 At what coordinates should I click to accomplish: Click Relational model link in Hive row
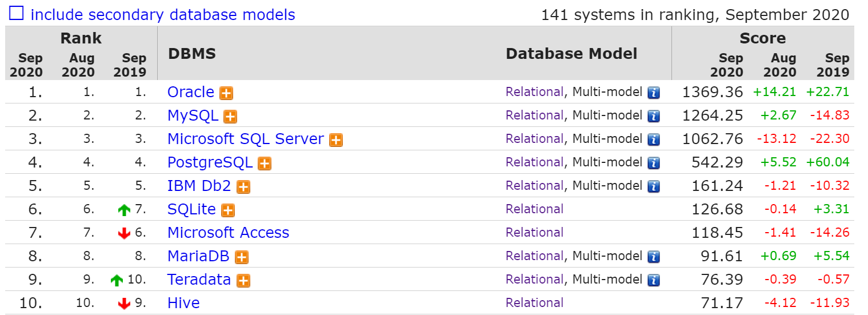pyautogui.click(x=534, y=303)
